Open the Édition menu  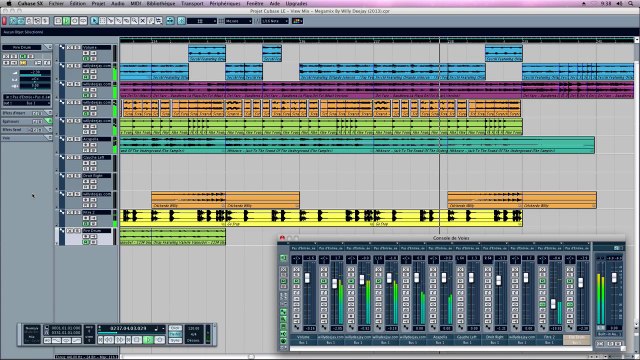coord(78,3)
